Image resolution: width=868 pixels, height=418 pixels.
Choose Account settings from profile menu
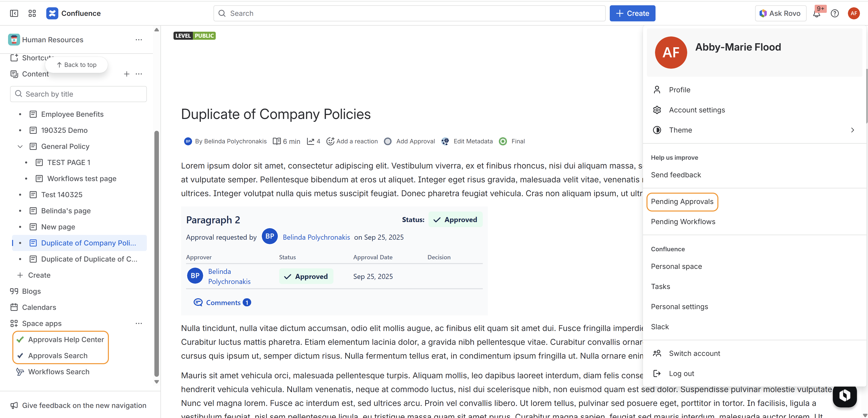click(x=697, y=110)
